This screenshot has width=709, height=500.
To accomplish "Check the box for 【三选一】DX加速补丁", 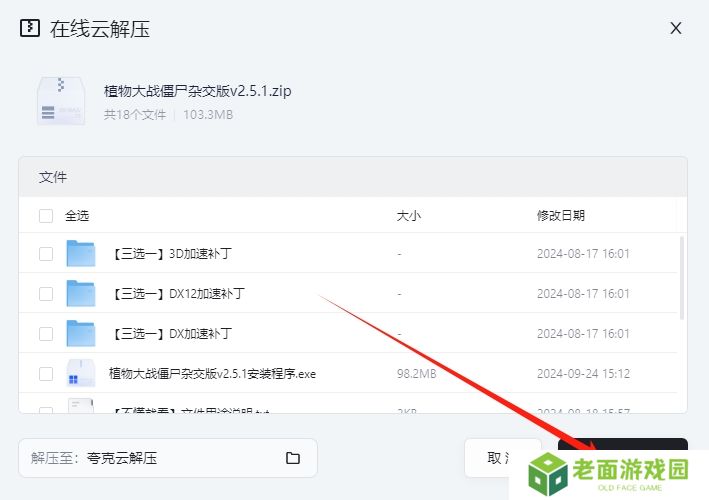I will point(46,334).
